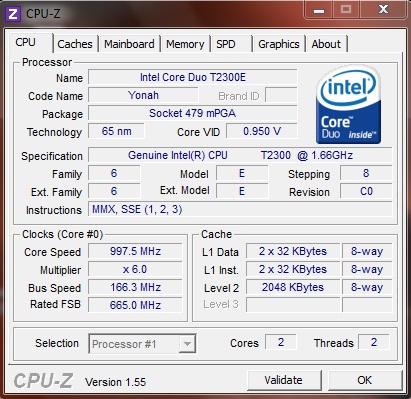Screen dimensions: 411x399
Task: Open the Mainboard tab
Action: pos(129,44)
